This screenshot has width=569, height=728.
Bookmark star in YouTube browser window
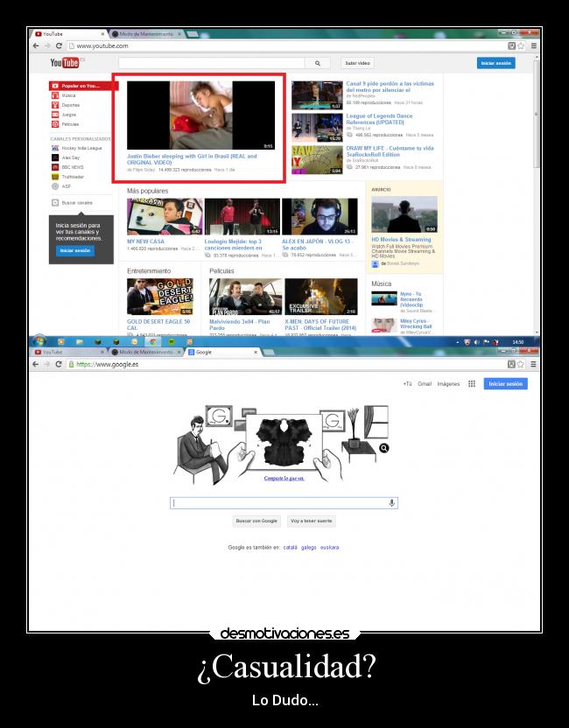pos(521,46)
